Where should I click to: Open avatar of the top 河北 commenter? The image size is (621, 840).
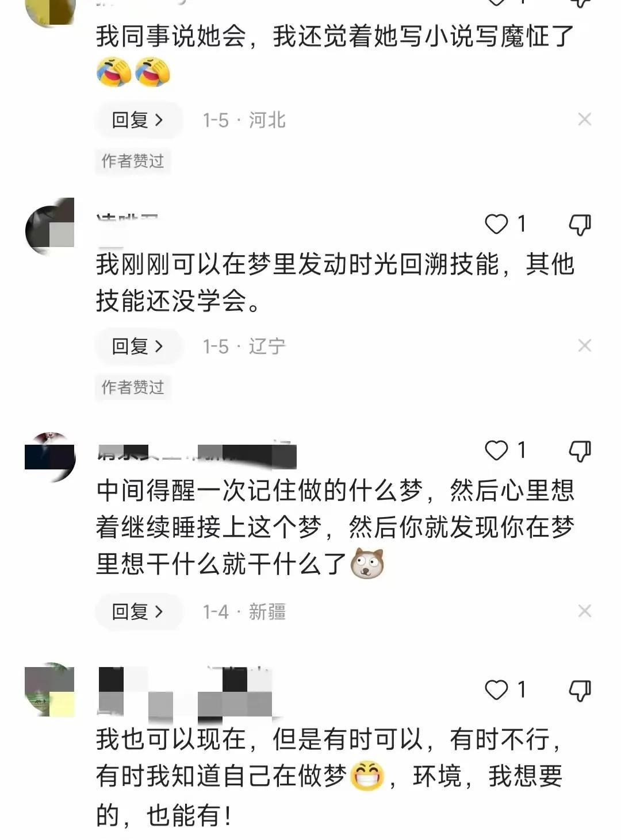[51, 11]
